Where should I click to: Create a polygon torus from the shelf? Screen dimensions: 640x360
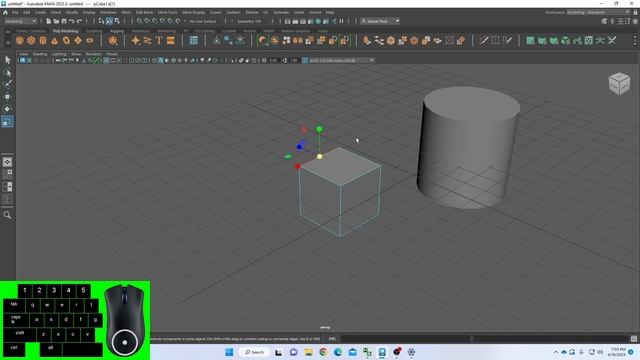click(66, 40)
